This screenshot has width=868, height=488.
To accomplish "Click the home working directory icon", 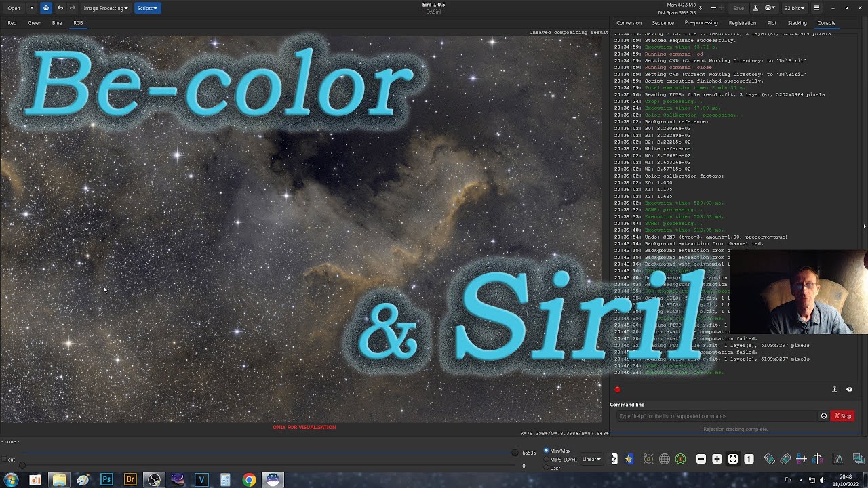I will pyautogui.click(x=45, y=8).
